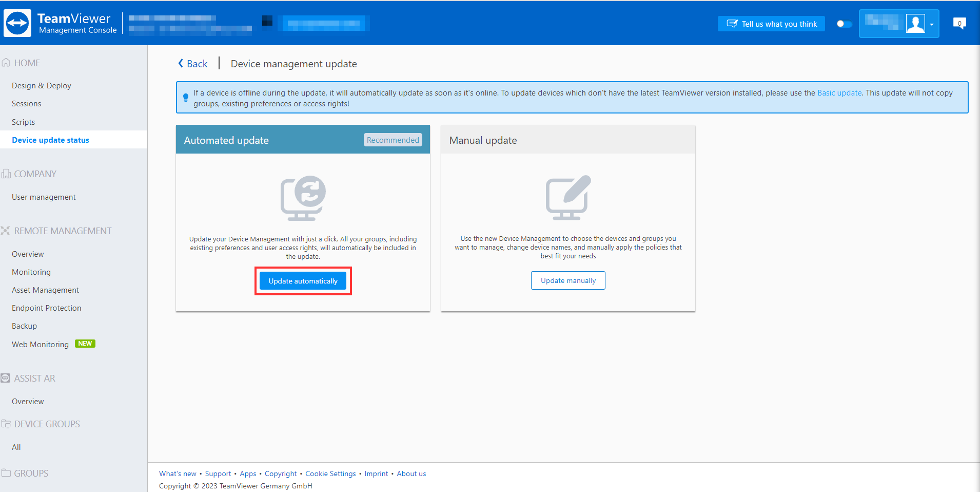Navigate back using the Back chevron

point(181,63)
